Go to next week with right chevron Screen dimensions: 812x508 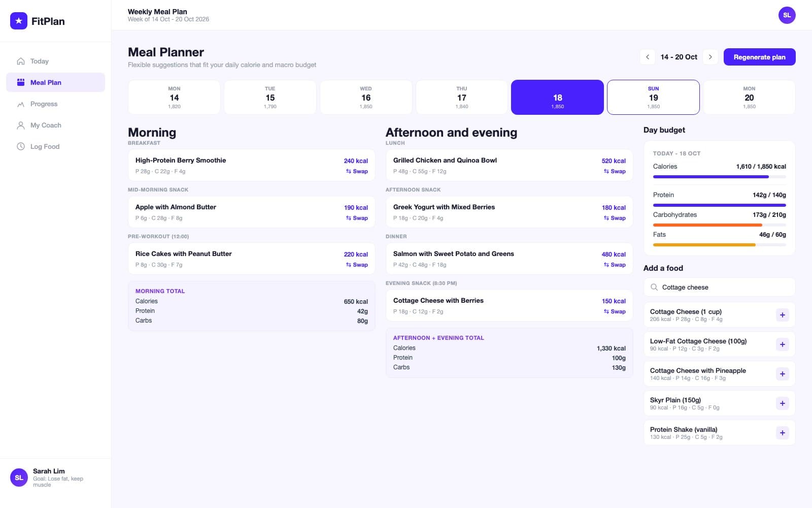click(x=710, y=57)
